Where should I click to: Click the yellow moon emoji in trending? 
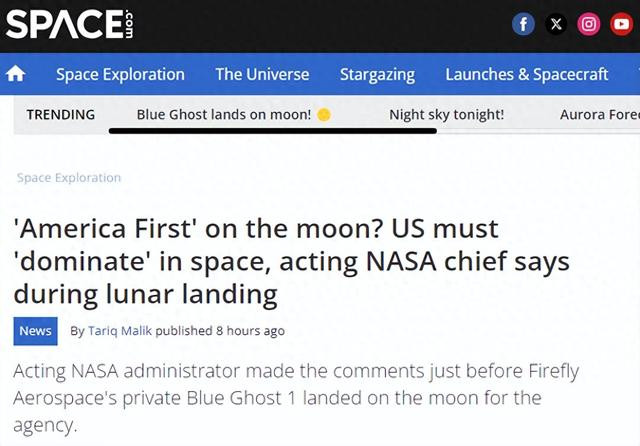click(324, 115)
